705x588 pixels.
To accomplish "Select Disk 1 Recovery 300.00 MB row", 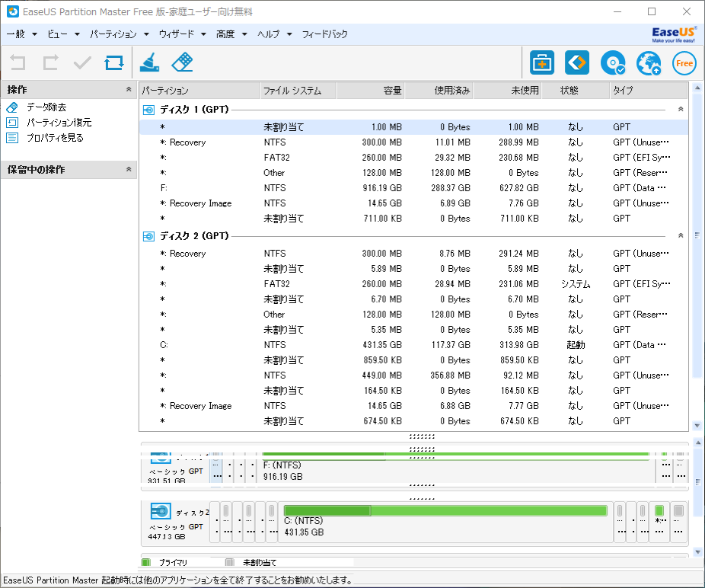I will 413,142.
